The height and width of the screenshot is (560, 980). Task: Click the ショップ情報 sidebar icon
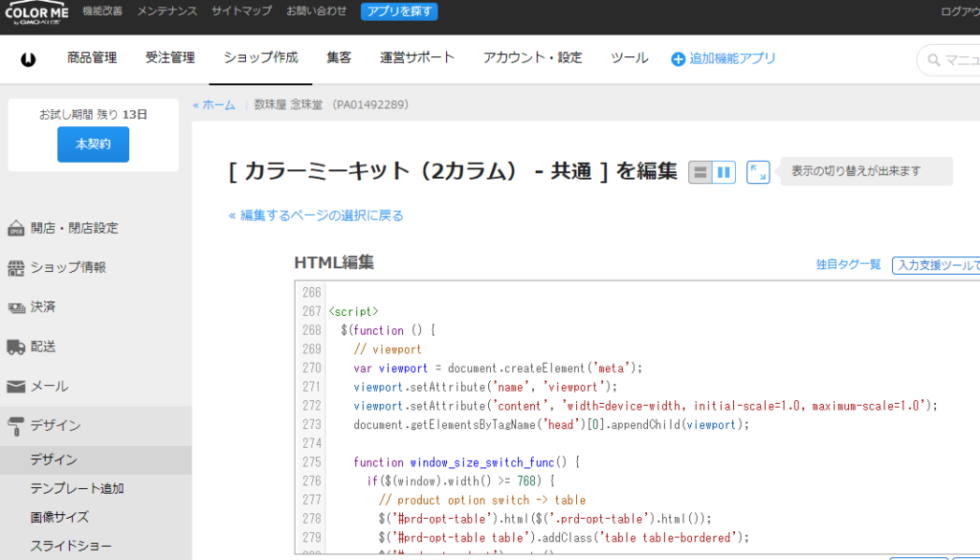click(16, 268)
